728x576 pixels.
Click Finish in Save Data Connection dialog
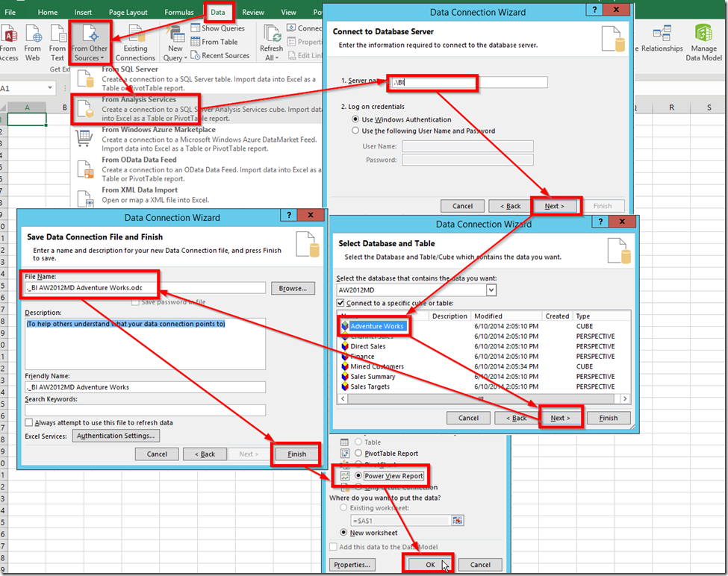(296, 454)
